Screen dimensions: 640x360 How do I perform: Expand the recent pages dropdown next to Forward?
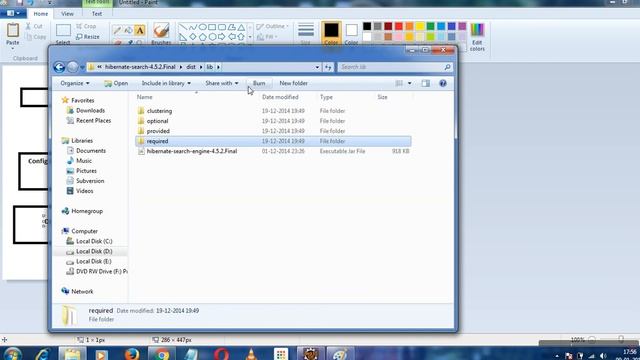click(82, 67)
